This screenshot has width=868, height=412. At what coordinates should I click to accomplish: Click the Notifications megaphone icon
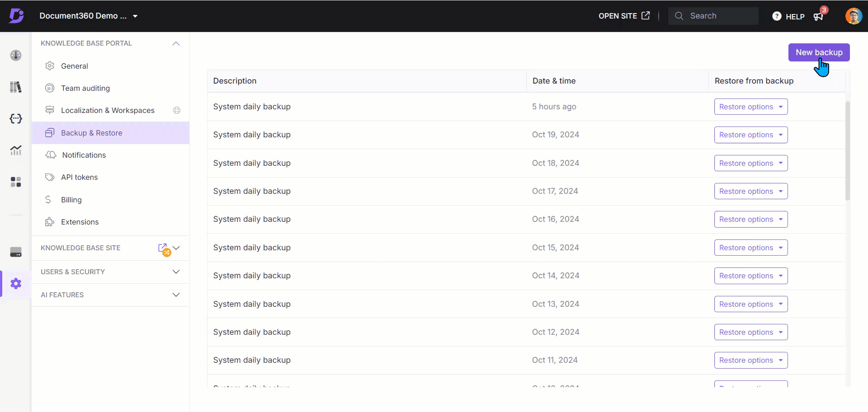tap(51, 155)
